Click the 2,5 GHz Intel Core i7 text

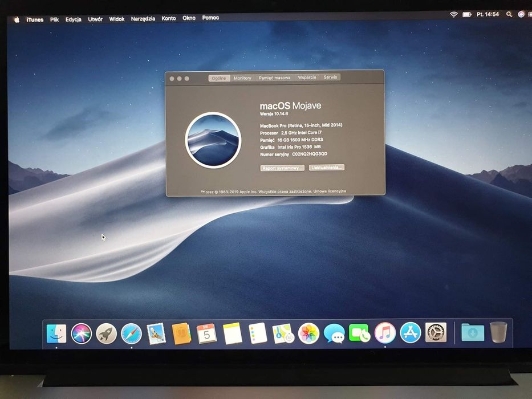pyautogui.click(x=301, y=133)
